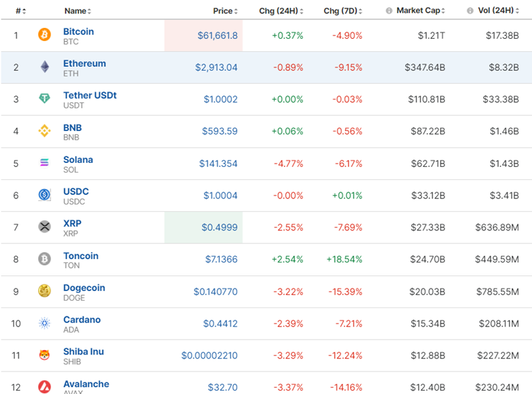The width and height of the screenshot is (532, 394).
Task: Open the Solana coin link
Action: [x=78, y=160]
